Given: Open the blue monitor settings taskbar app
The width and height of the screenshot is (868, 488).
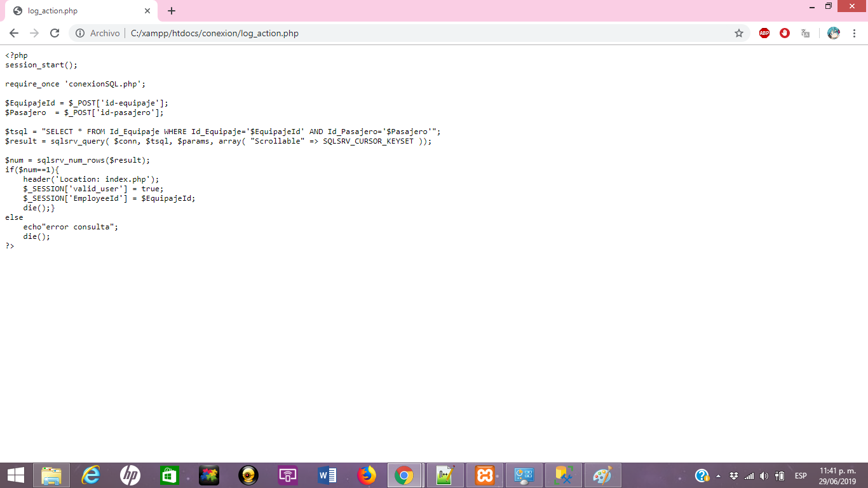Looking at the screenshot, I should [x=524, y=475].
